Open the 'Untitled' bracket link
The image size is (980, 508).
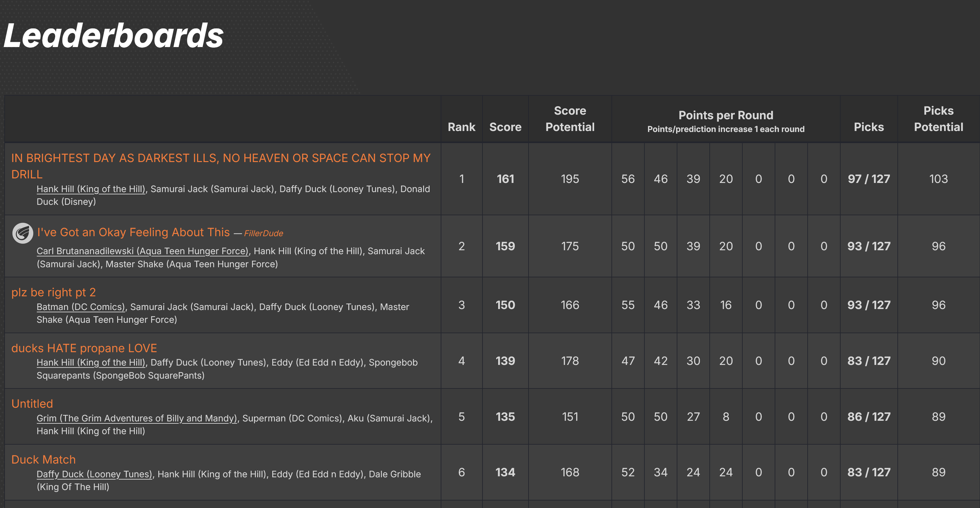click(x=32, y=404)
